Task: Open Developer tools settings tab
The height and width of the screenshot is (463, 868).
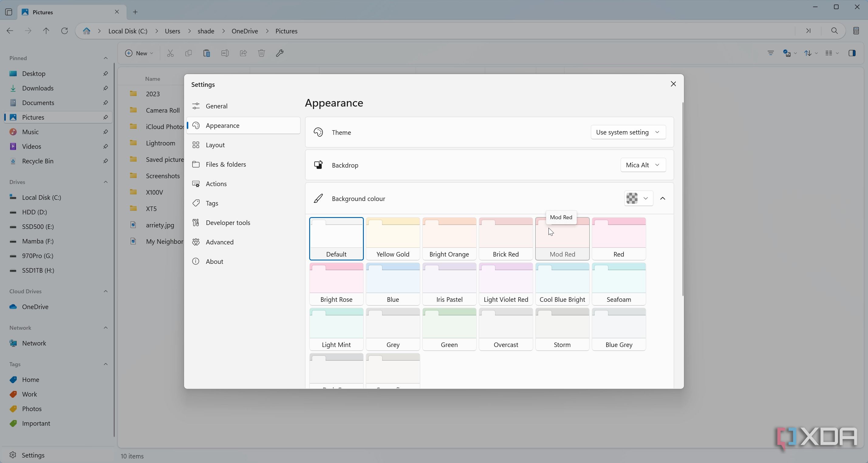Action: click(x=243, y=223)
